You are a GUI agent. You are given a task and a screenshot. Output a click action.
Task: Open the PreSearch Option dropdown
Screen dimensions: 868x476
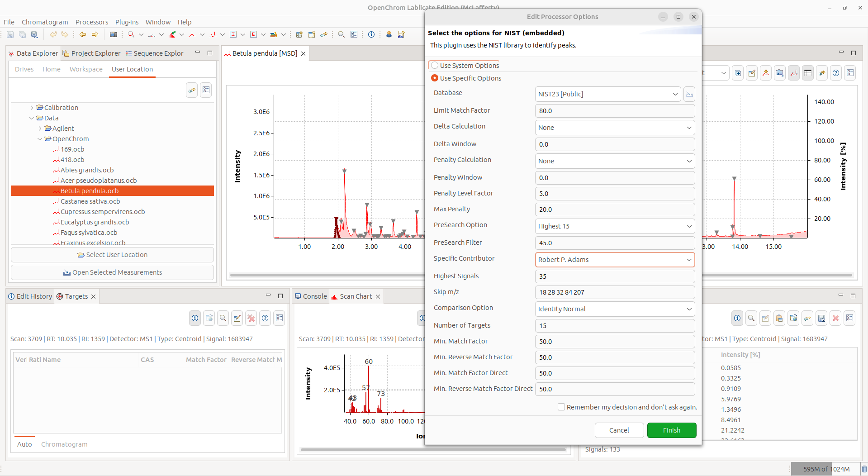[614, 226]
